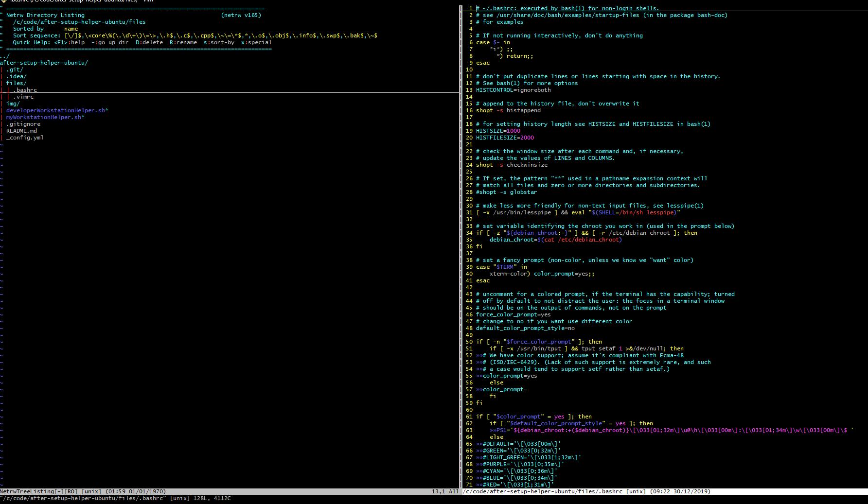Click the '# See bash(1) for more options' comment
Image resolution: width=868 pixels, height=504 pixels.
pyautogui.click(x=527, y=83)
